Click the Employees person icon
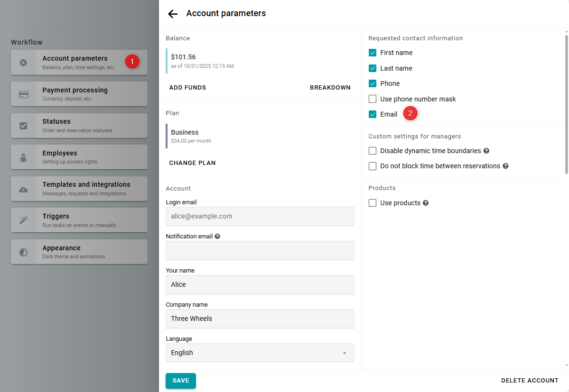The image size is (569, 392). [23, 157]
